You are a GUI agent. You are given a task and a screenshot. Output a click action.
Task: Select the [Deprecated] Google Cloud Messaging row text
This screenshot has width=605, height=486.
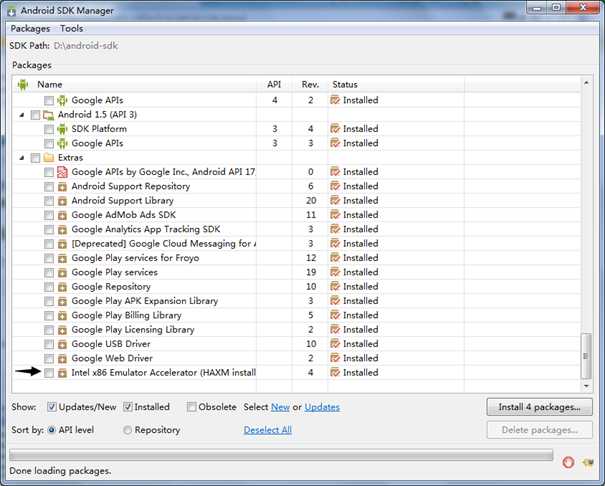coord(164,244)
